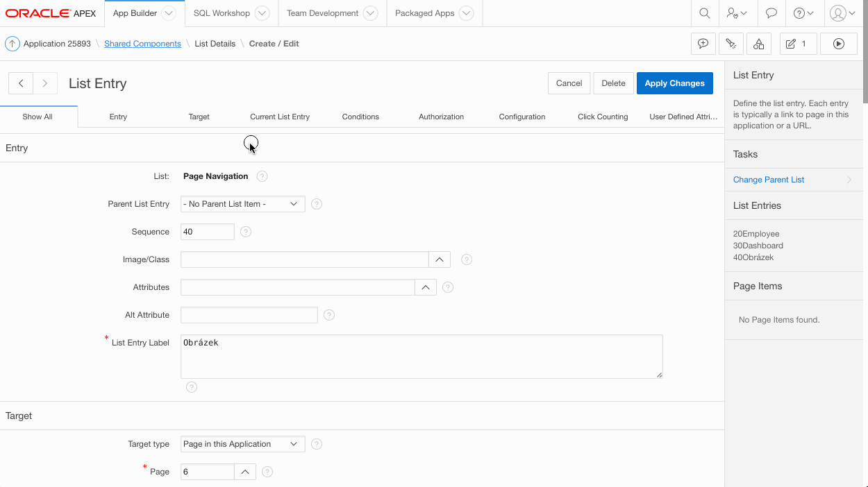Click help icon next to Sequence field
Image resolution: width=868 pixels, height=487 pixels.
tap(246, 232)
